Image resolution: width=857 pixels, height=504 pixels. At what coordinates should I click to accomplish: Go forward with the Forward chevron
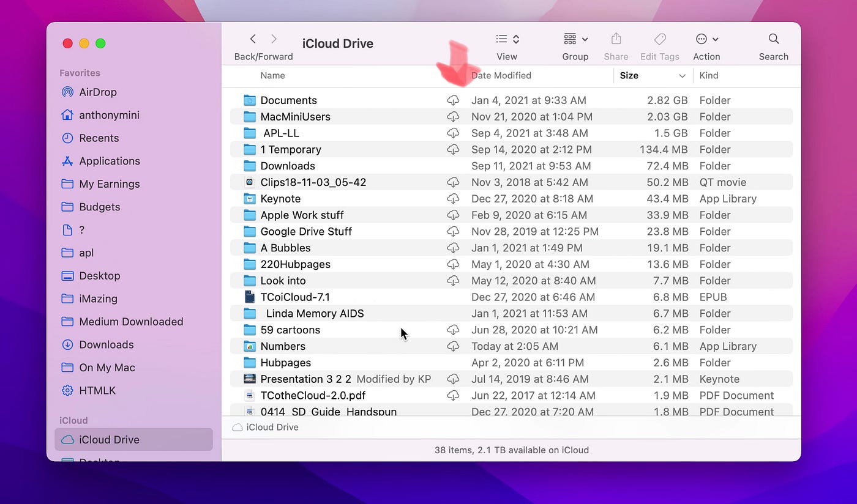coord(274,39)
